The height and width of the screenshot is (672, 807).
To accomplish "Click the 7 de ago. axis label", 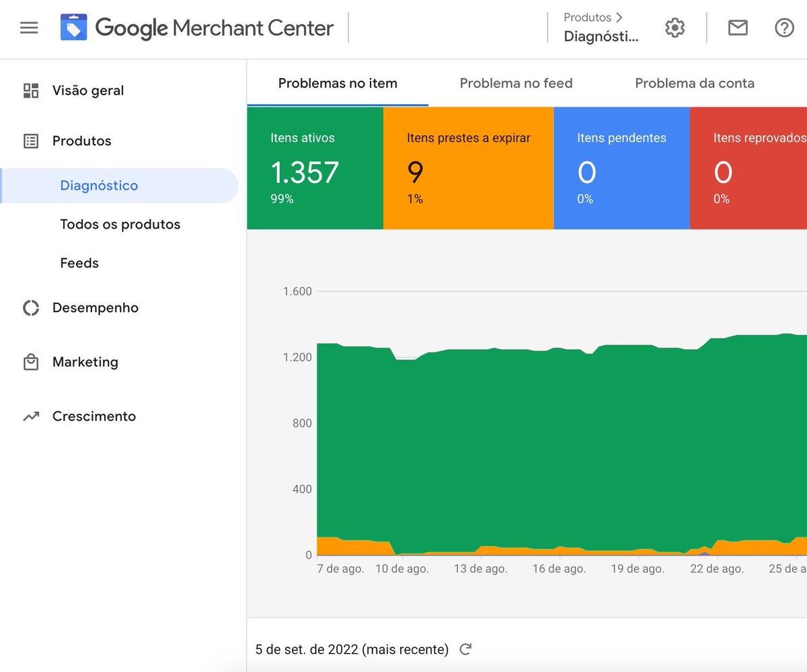I will tap(341, 569).
